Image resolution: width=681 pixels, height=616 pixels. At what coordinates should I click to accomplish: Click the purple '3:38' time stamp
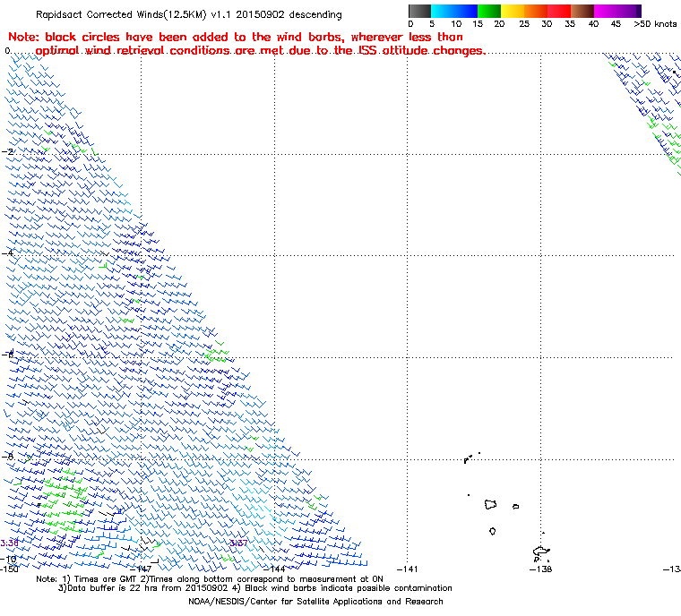10,543
